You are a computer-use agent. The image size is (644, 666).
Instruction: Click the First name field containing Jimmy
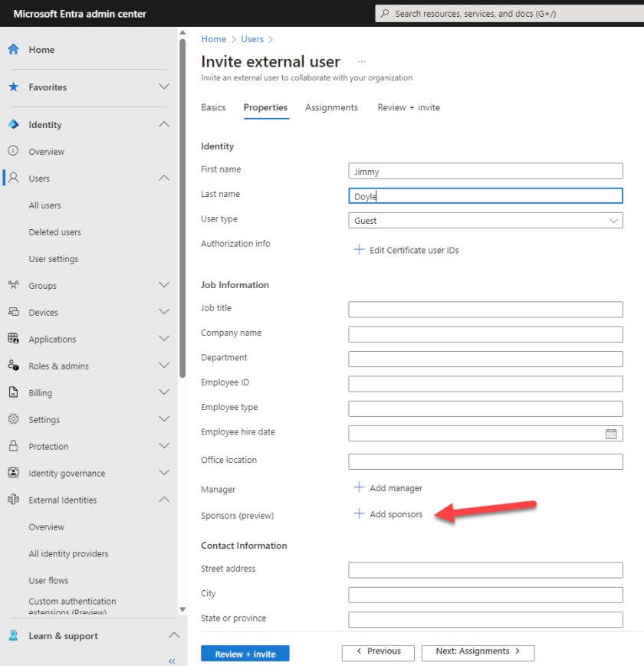click(485, 171)
